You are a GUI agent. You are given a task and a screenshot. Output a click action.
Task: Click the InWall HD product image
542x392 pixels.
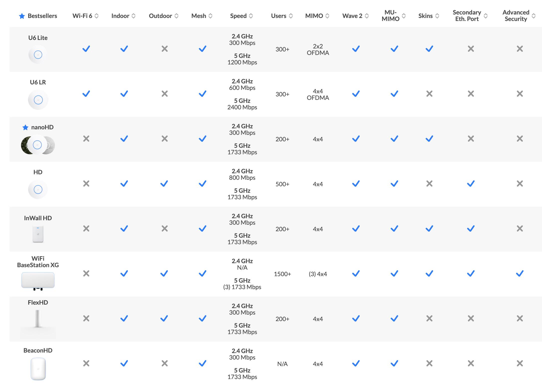(x=38, y=234)
